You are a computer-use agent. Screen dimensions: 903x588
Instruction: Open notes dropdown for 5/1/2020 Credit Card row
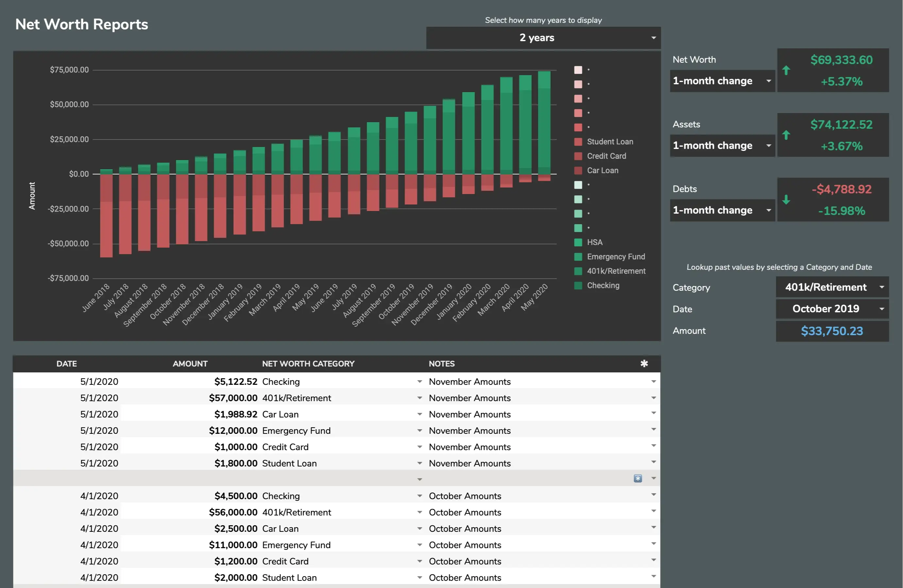[x=653, y=446]
